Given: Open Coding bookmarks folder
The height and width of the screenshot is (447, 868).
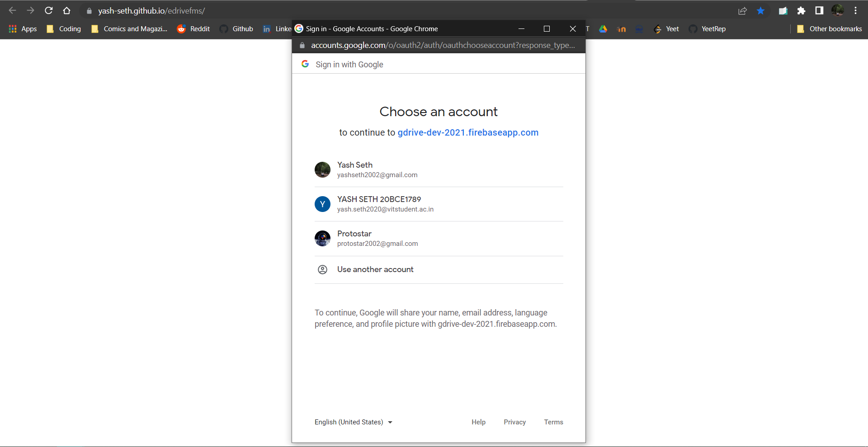Looking at the screenshot, I should [x=64, y=29].
